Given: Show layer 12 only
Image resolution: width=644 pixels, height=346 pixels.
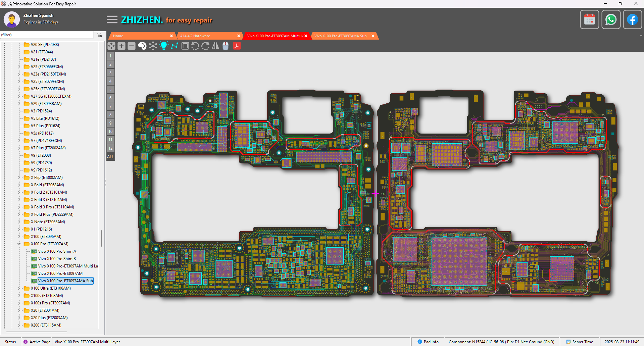Looking at the screenshot, I should [x=110, y=148].
